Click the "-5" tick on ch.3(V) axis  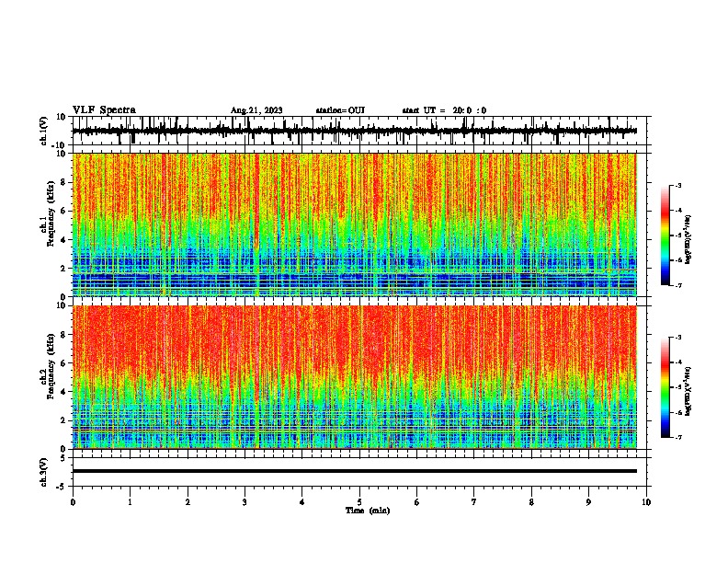point(62,487)
